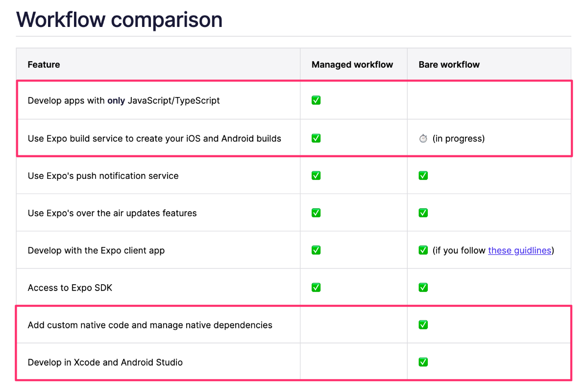Click Managed checkmark for Expo build service

coord(316,138)
